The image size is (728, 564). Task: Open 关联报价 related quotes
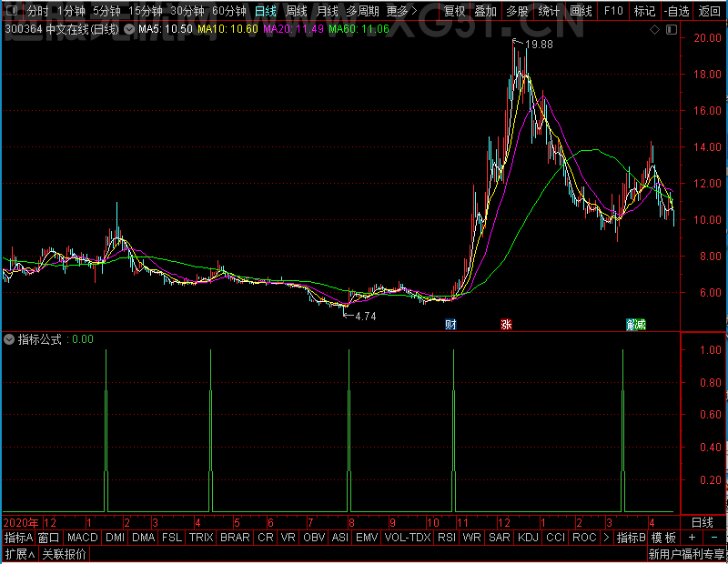[64, 554]
